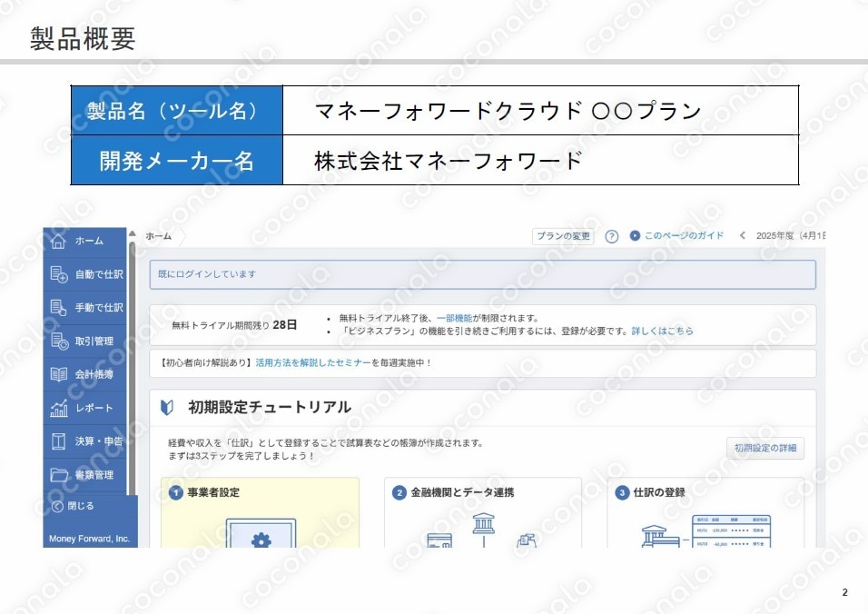Viewport: 868px width, 614px height.
Task: Open 手動で仕訳 menu item
Action: tap(85, 307)
